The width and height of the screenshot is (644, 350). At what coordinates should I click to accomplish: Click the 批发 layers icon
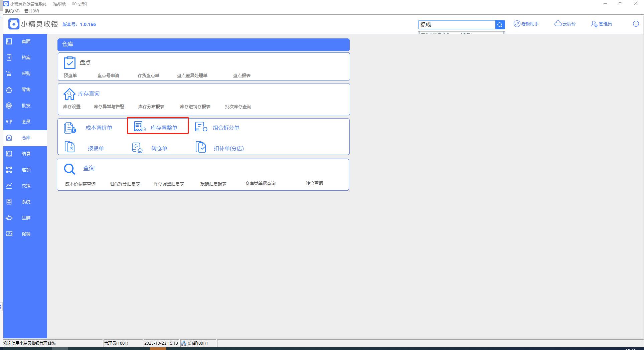click(x=9, y=106)
